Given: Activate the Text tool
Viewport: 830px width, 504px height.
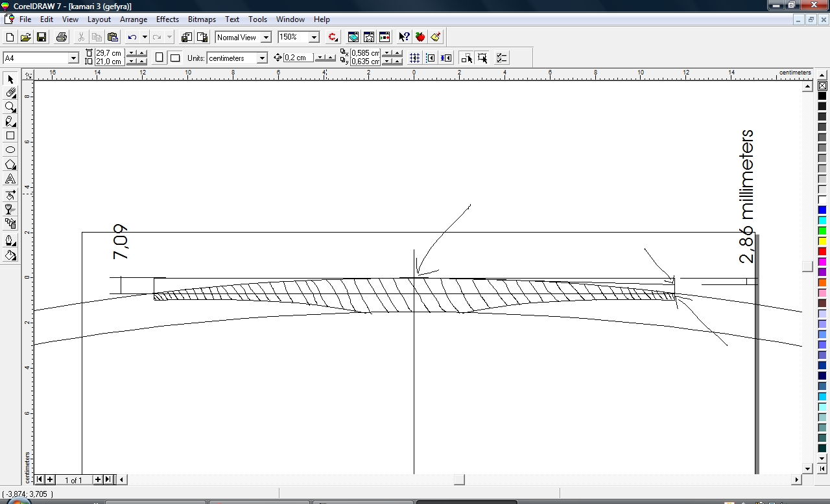Looking at the screenshot, I should [10, 179].
